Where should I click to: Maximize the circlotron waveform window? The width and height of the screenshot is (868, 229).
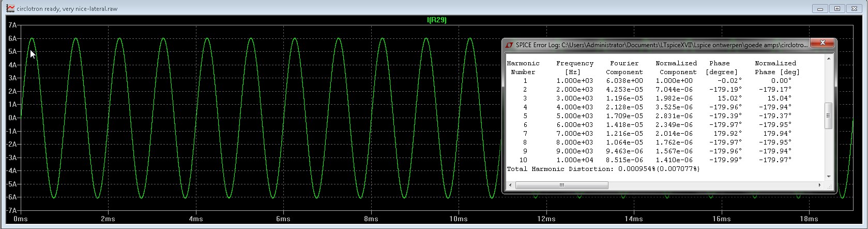[x=837, y=9]
